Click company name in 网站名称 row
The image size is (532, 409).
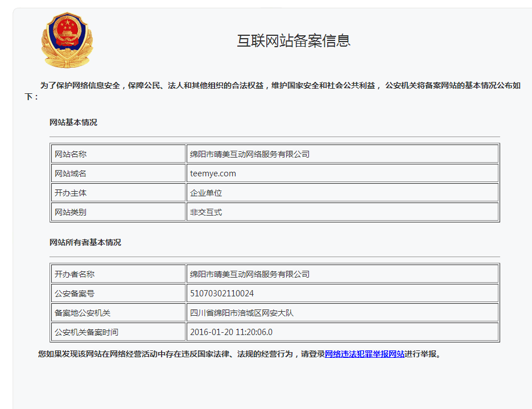coord(250,154)
